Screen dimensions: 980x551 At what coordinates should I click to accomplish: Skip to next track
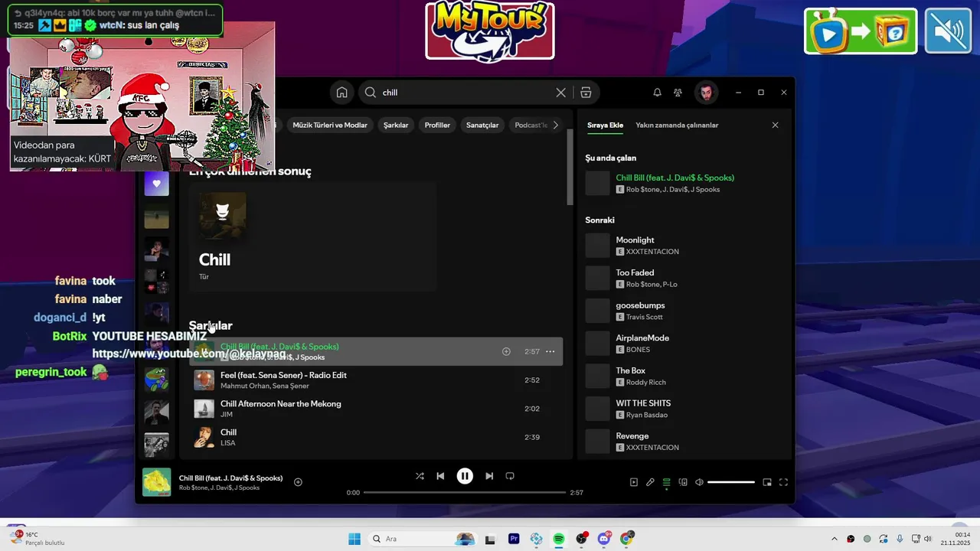point(489,476)
